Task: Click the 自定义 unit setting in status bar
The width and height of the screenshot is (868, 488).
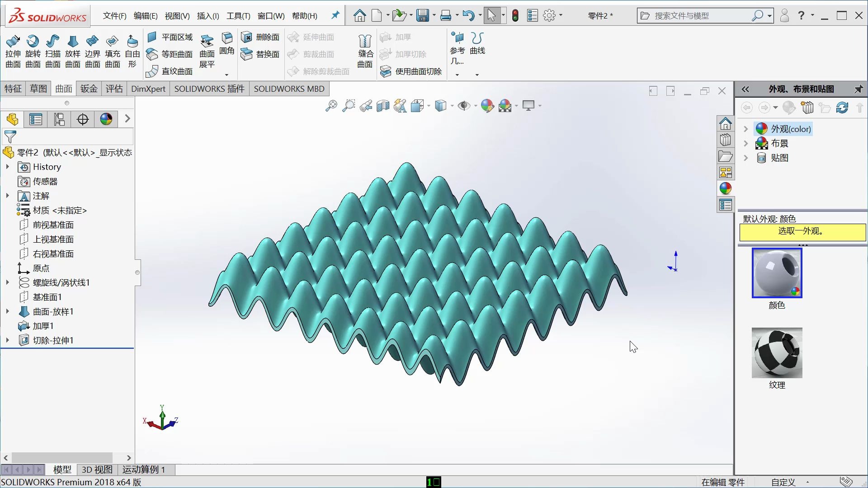Action: coord(783,482)
